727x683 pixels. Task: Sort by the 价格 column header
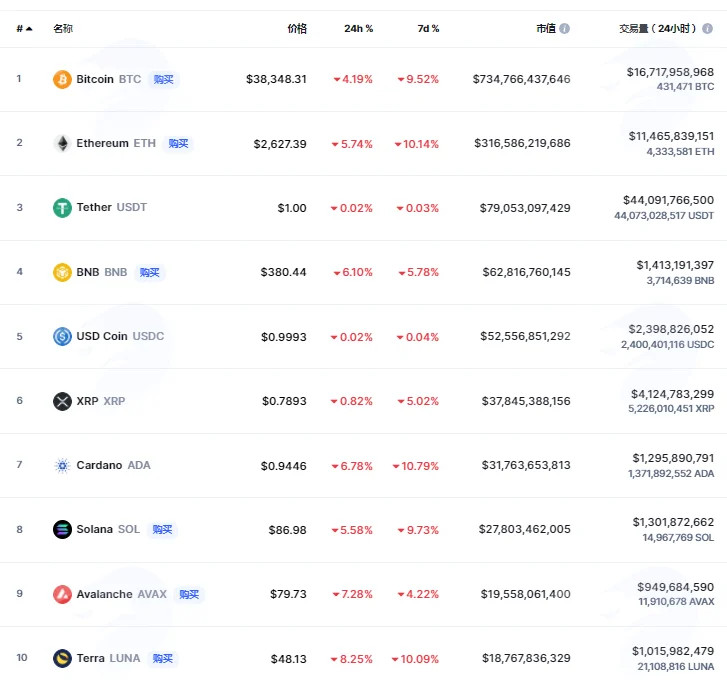pyautogui.click(x=297, y=29)
